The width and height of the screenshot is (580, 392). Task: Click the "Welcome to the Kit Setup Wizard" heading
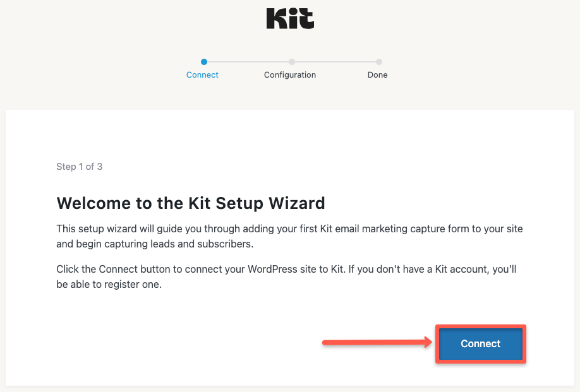[191, 203]
